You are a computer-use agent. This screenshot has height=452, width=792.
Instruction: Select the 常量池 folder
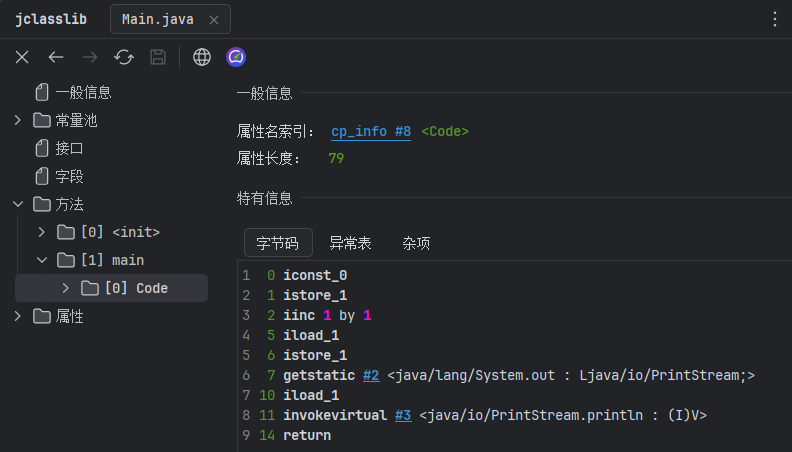65,120
